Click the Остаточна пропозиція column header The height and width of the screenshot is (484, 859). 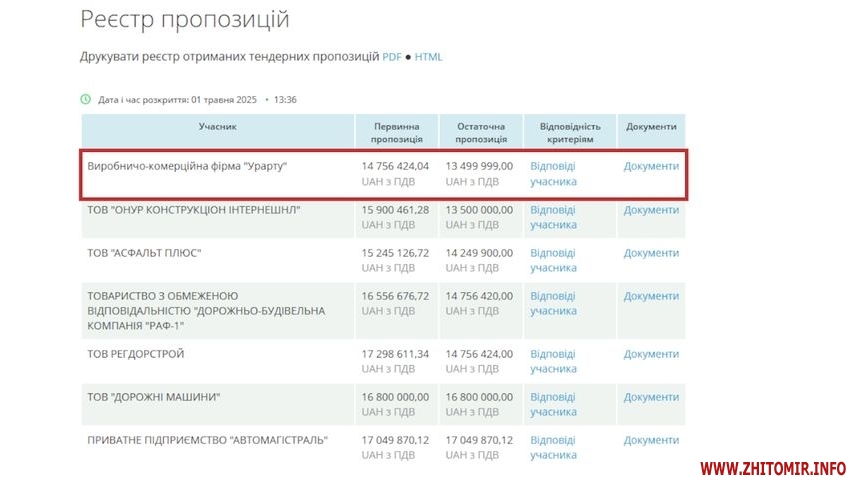480,133
